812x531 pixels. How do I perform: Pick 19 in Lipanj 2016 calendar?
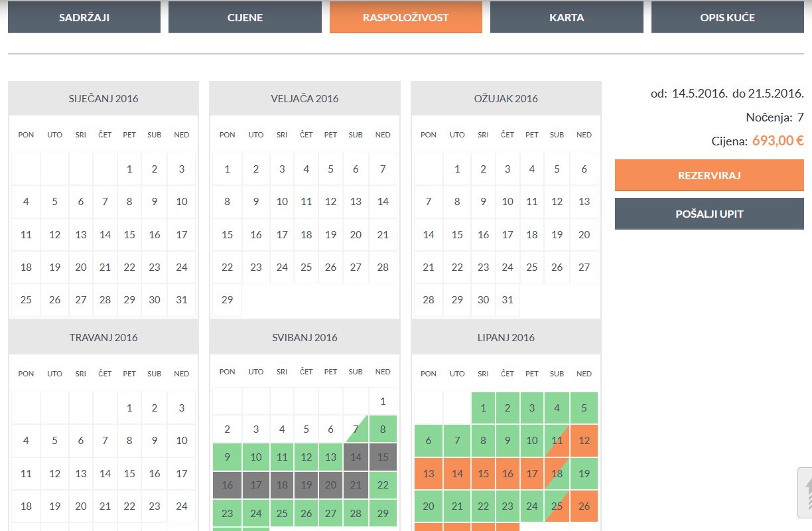(584, 473)
